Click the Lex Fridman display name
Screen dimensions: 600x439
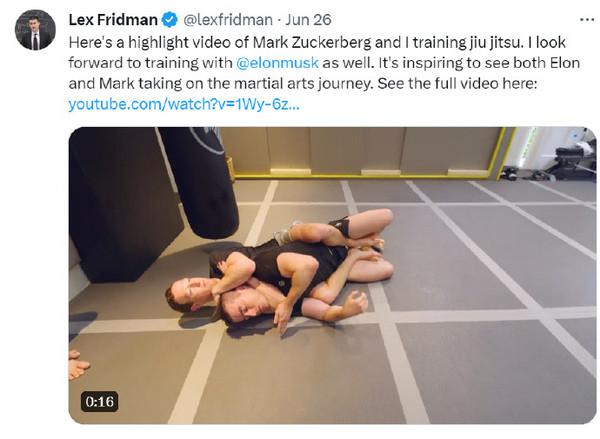pos(110,20)
